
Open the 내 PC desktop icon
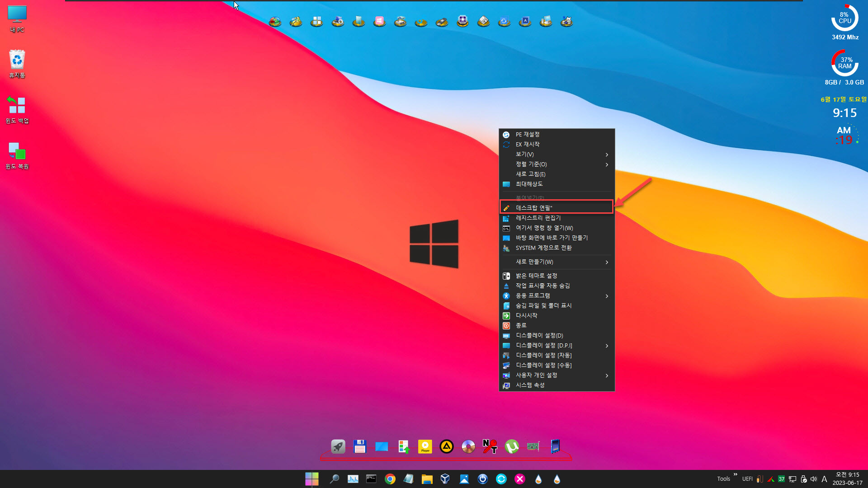point(17,19)
